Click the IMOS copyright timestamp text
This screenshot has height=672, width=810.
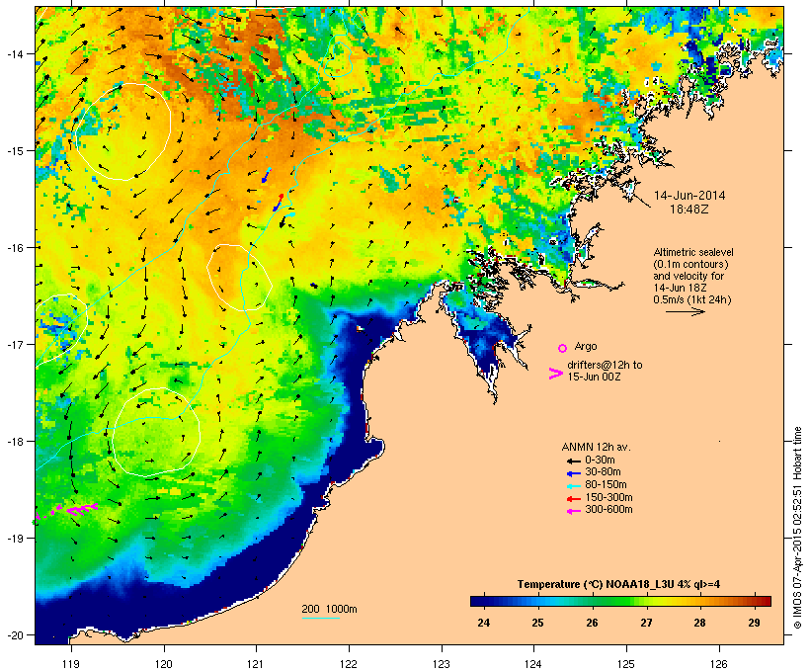(797, 528)
